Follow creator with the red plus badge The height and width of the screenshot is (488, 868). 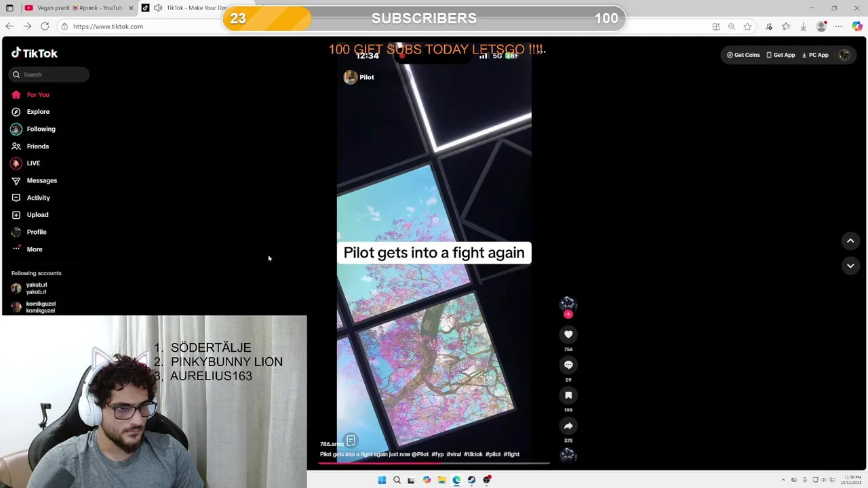tap(568, 314)
